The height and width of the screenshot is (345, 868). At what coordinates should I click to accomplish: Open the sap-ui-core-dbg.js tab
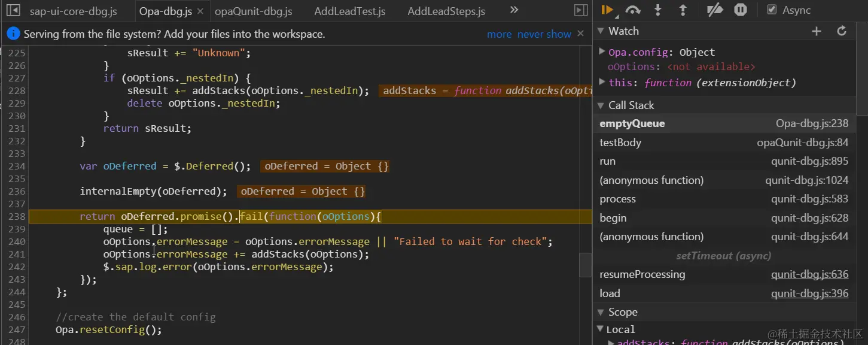73,11
